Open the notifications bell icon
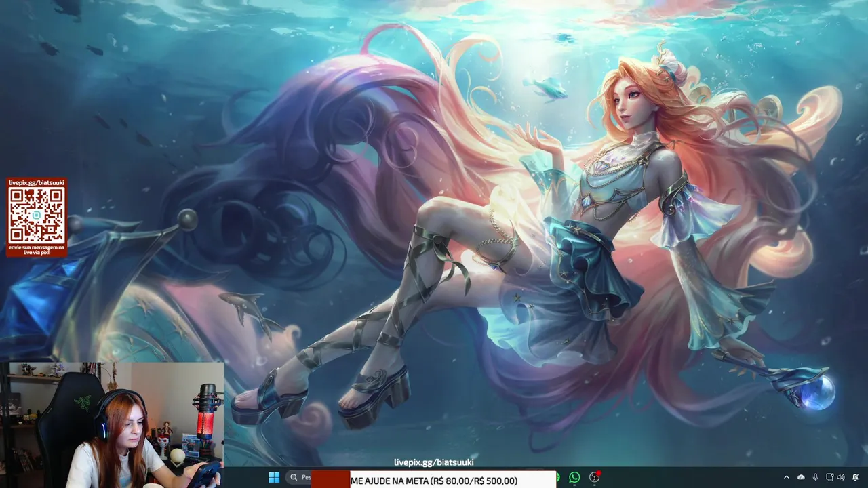This screenshot has width=868, height=488. (855, 477)
